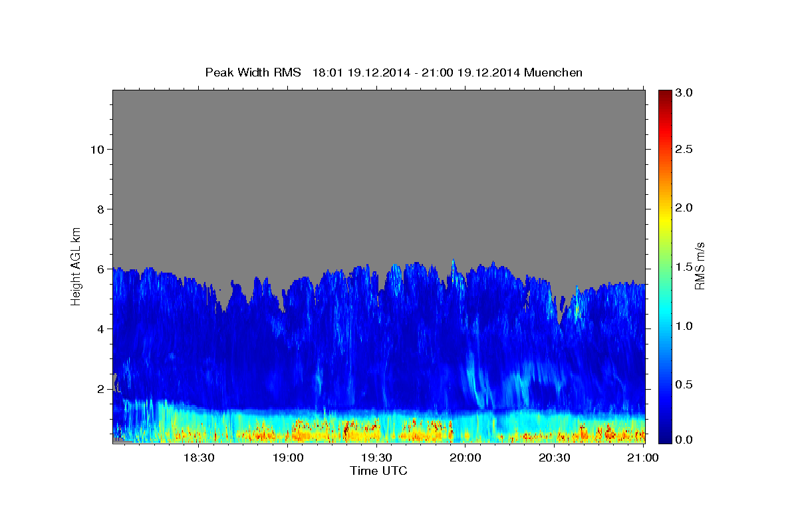Click the height tick label 2
The image size is (798, 532).
[x=101, y=389]
